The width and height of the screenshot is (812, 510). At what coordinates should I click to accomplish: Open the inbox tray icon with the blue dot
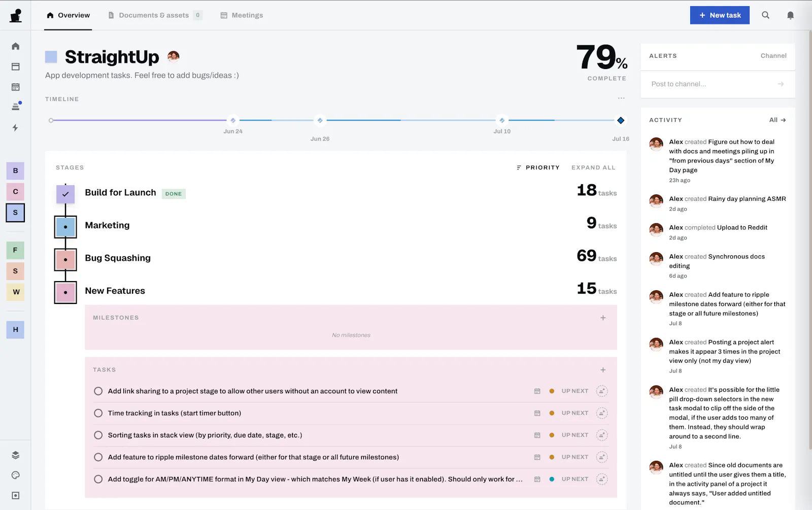point(16,107)
